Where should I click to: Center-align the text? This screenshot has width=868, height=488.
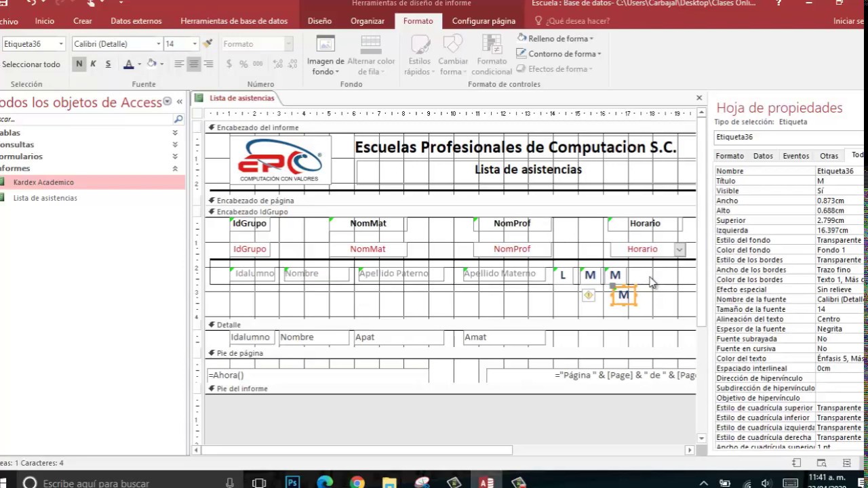click(x=194, y=64)
